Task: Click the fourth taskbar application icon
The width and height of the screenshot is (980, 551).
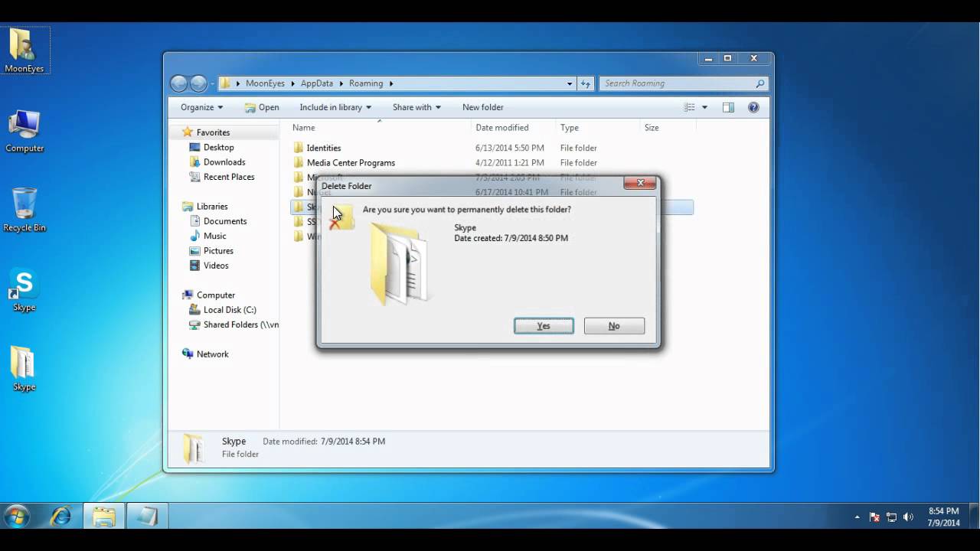Action: (x=147, y=517)
